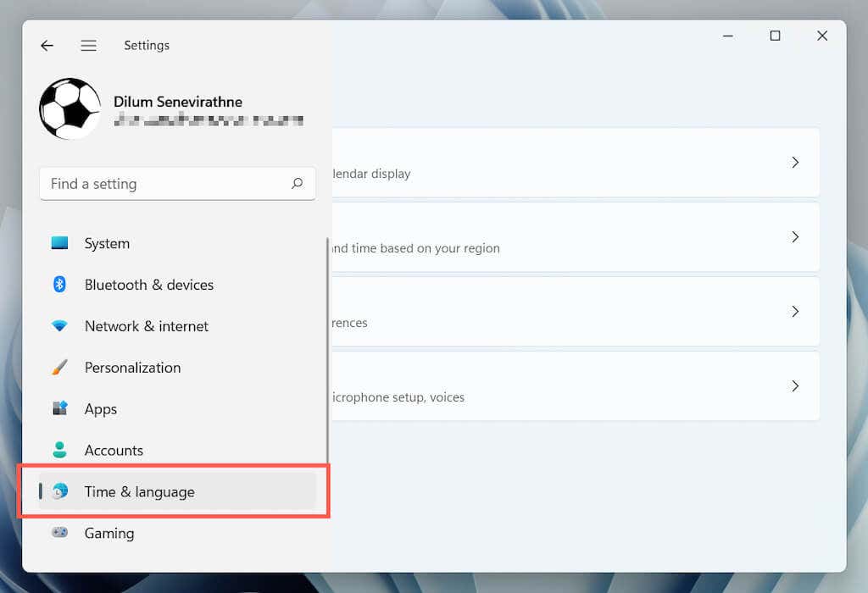Image resolution: width=868 pixels, height=593 pixels.
Task: Open the row ending in 'rences' chevron
Action: pos(795,312)
